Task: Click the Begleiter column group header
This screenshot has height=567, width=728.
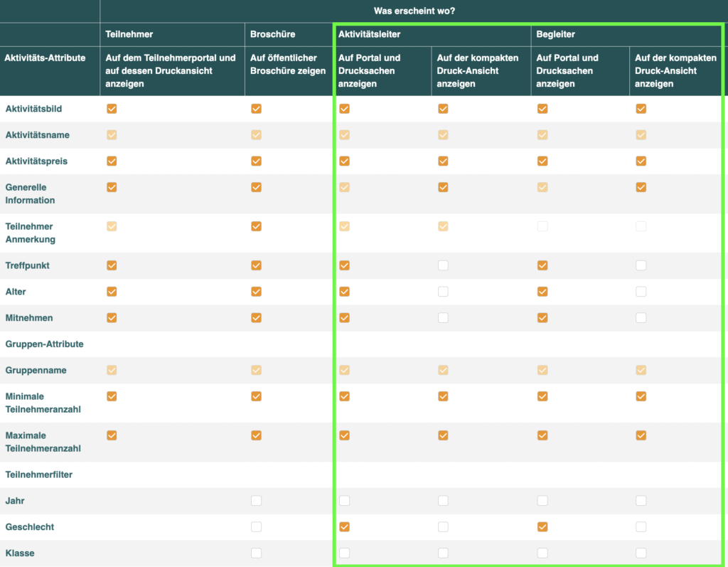Action: 555,34
